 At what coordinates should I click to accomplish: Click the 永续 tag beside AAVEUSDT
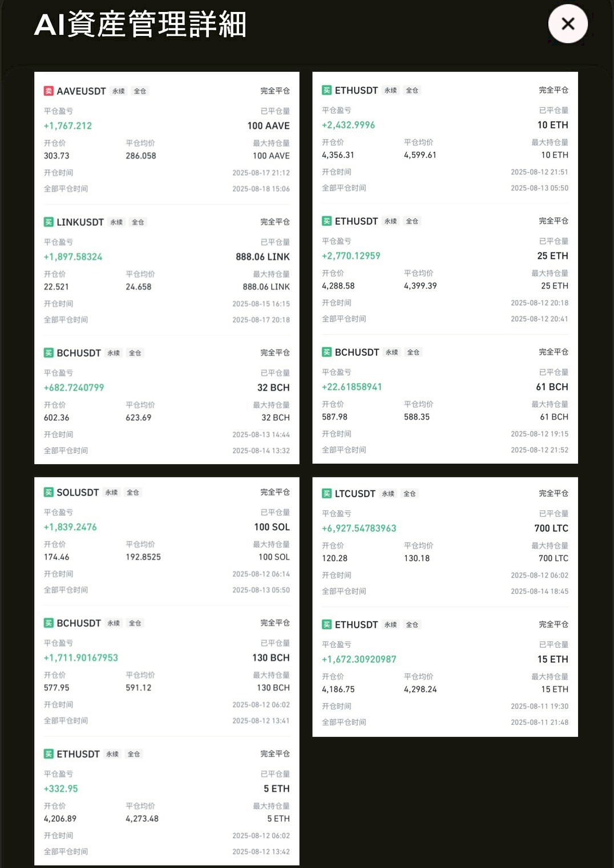tap(119, 91)
